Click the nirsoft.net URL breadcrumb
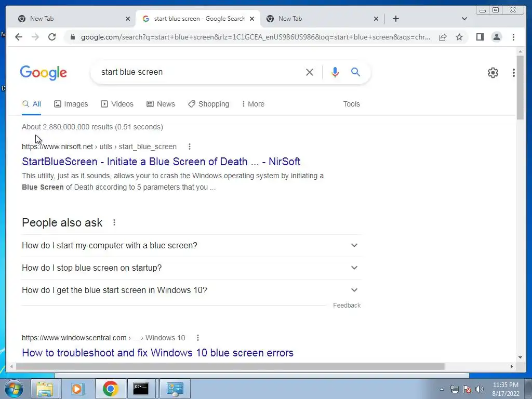Screen dimensions: 532x399 pos(99,147)
